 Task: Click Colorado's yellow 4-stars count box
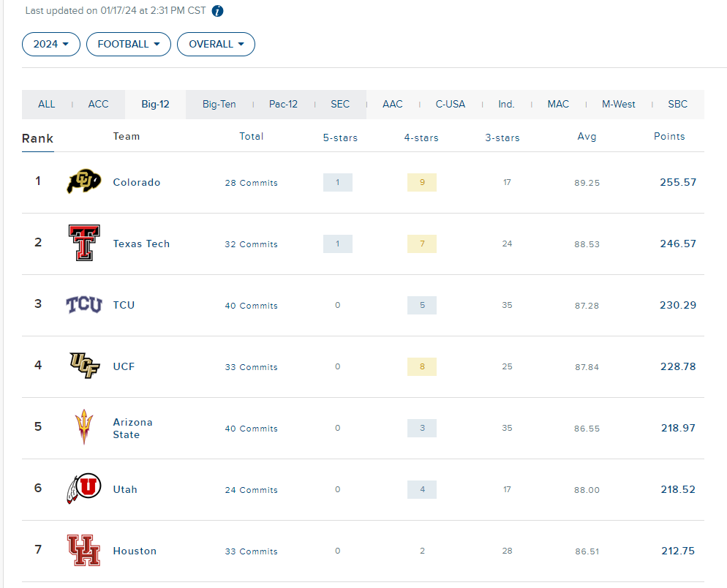coord(422,182)
